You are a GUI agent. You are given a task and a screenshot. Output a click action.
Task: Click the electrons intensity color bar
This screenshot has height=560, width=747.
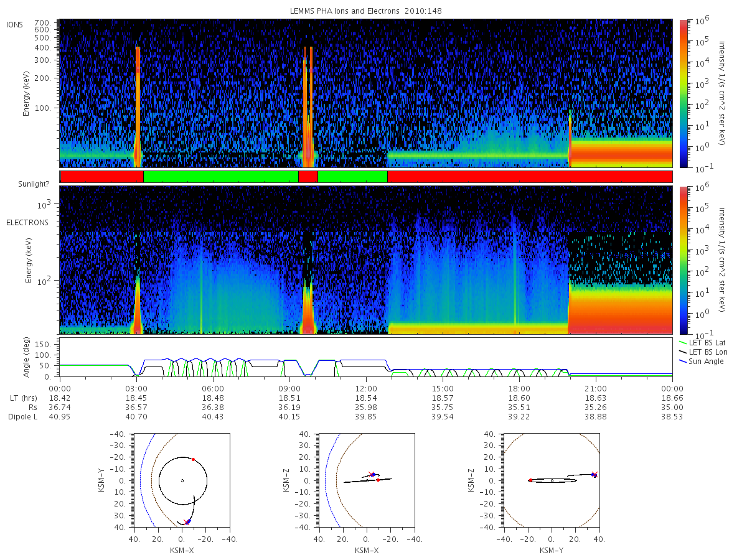pyautogui.click(x=684, y=260)
